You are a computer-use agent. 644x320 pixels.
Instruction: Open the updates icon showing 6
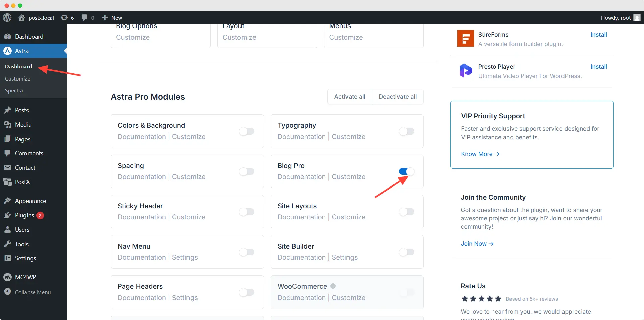coord(64,17)
